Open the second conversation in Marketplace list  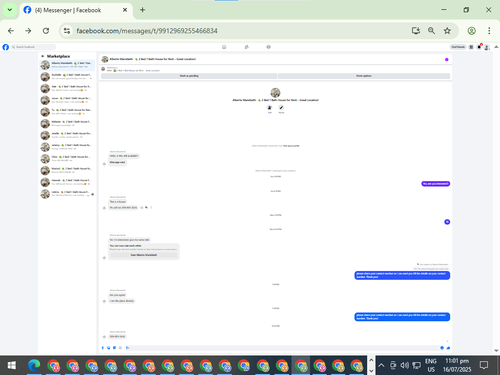click(67, 77)
